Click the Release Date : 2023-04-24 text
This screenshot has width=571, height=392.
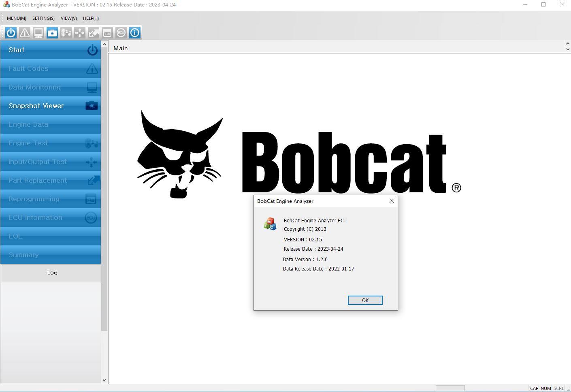(x=313, y=249)
